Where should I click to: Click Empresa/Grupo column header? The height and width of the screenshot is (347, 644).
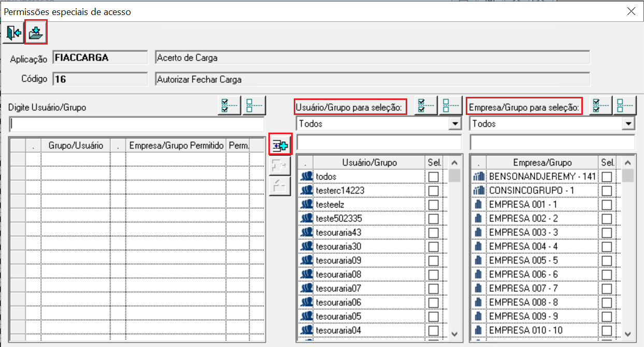click(542, 163)
